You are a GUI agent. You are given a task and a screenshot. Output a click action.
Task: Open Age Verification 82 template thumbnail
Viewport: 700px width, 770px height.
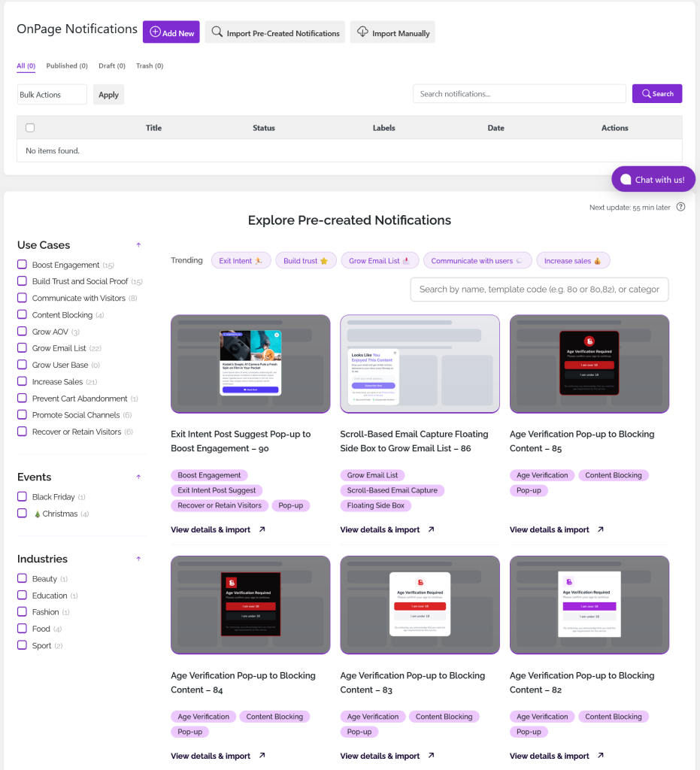589,605
